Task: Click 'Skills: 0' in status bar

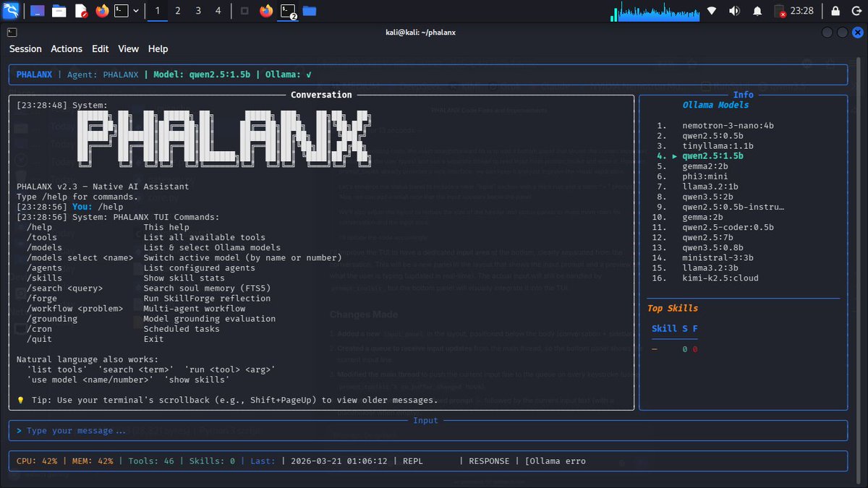Action: (212, 461)
